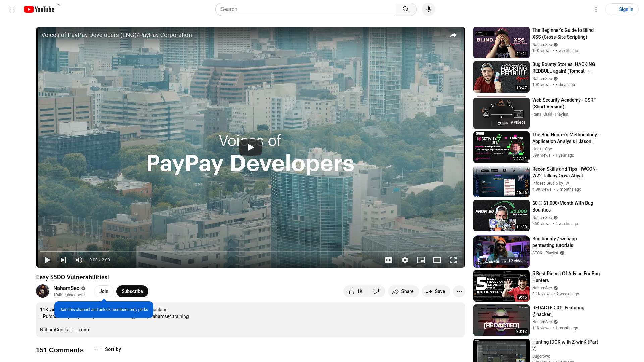Click the Sign in button
The height and width of the screenshot is (362, 644).
(x=622, y=9)
